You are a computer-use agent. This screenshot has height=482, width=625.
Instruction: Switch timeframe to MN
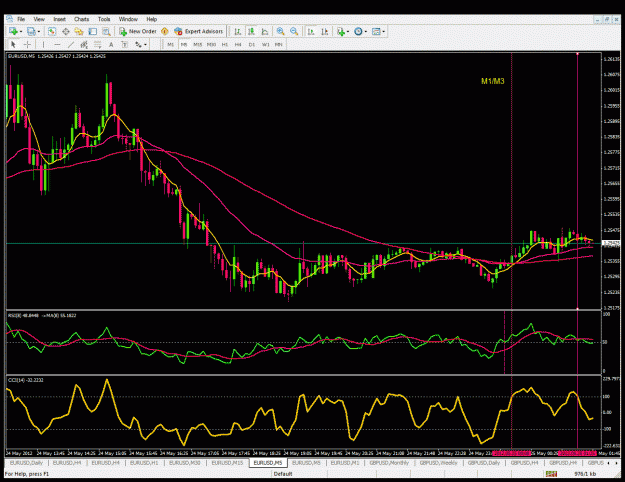[x=279, y=45]
